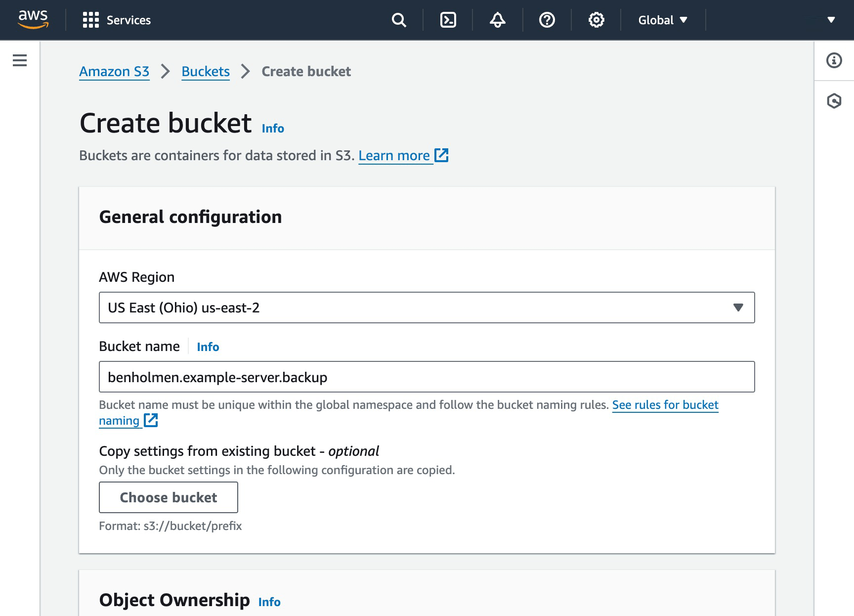
Task: Open the account dropdown at top right
Action: (x=829, y=20)
